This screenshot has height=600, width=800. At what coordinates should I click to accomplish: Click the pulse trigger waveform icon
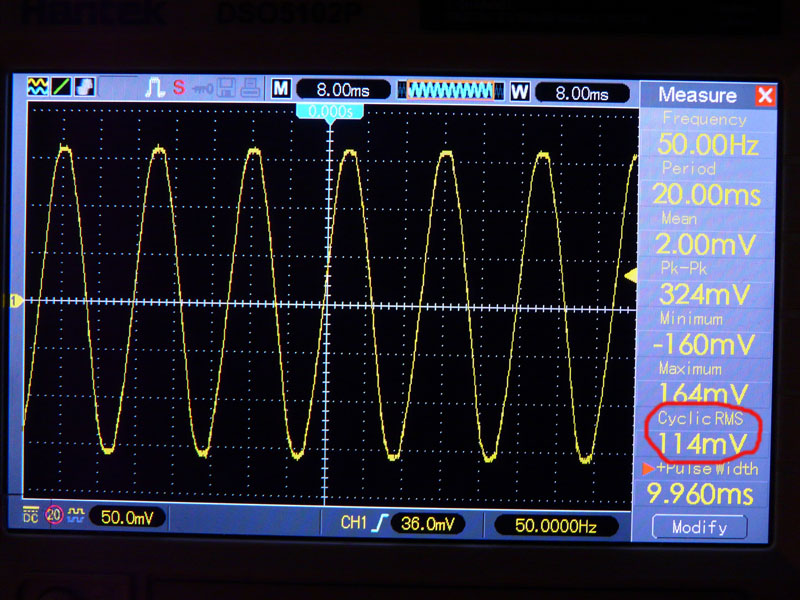coord(155,88)
